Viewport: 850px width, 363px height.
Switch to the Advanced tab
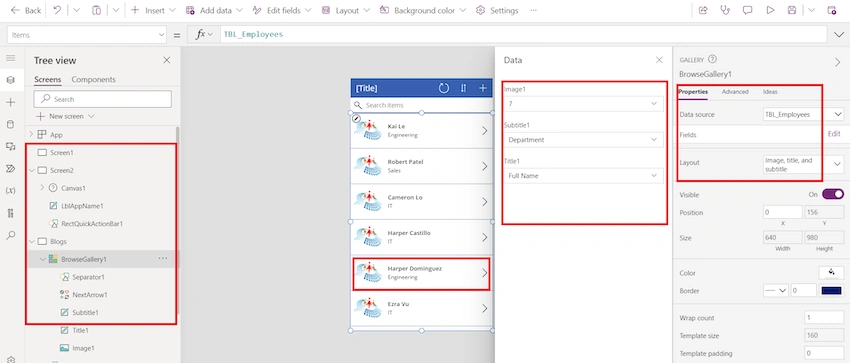pyautogui.click(x=735, y=92)
